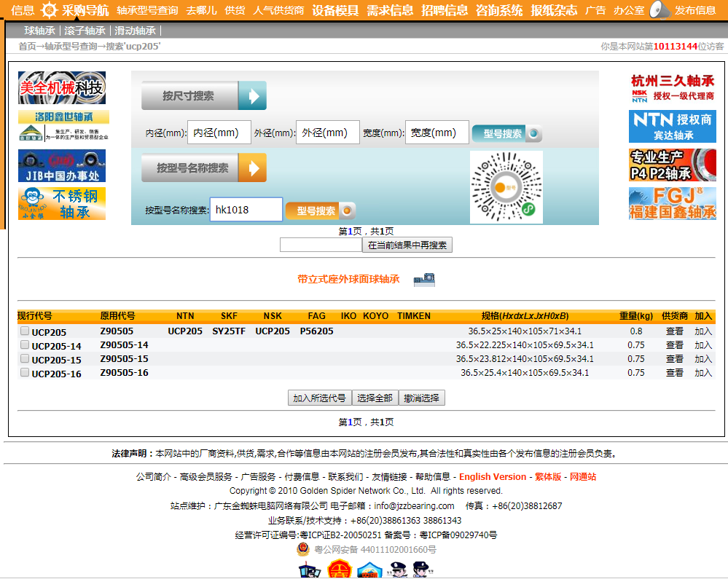The image size is (728, 579).
Task: Open the JIB中国办事处 banner ad
Action: pyautogui.click(x=62, y=165)
